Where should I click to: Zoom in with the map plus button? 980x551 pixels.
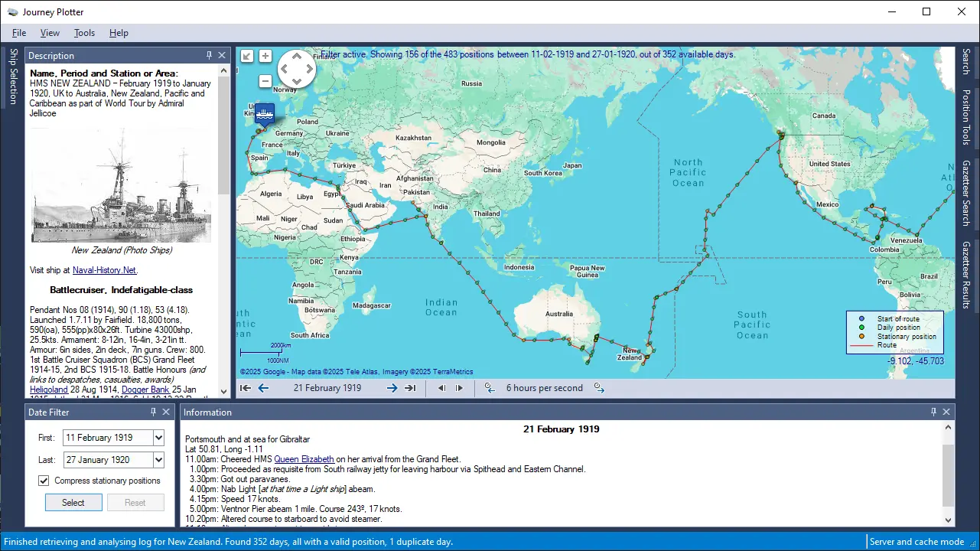point(265,56)
